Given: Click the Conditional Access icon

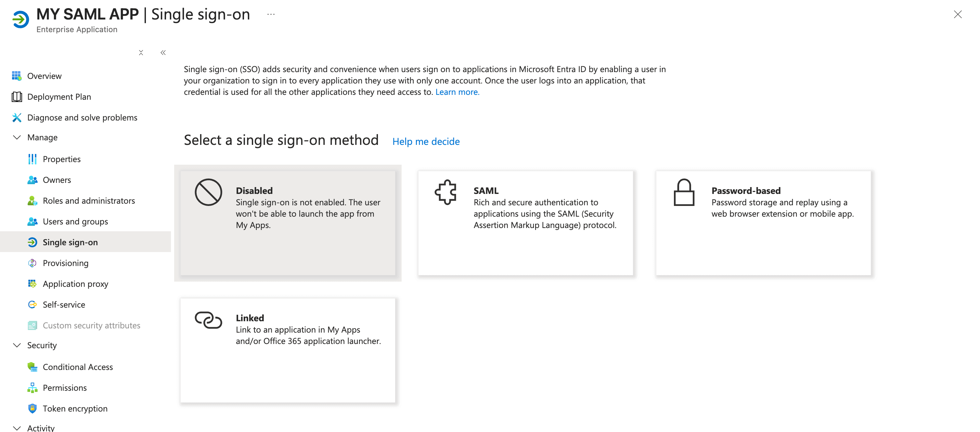Looking at the screenshot, I should coord(32,367).
